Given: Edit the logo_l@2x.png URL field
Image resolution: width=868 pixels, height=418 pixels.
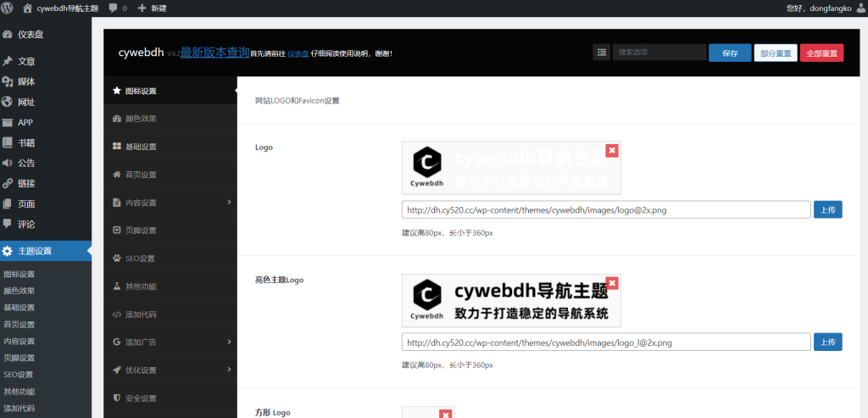Looking at the screenshot, I should pyautogui.click(x=606, y=343).
